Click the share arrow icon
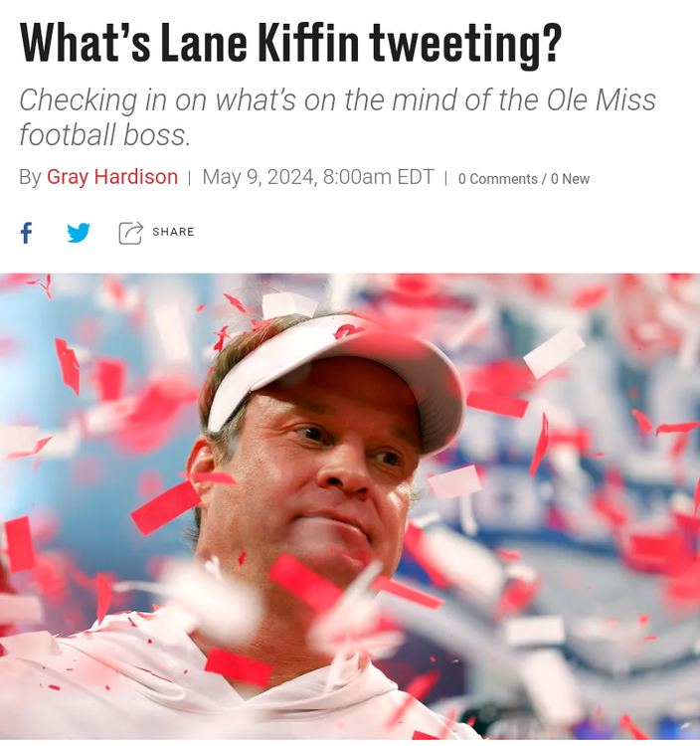 pyautogui.click(x=130, y=233)
